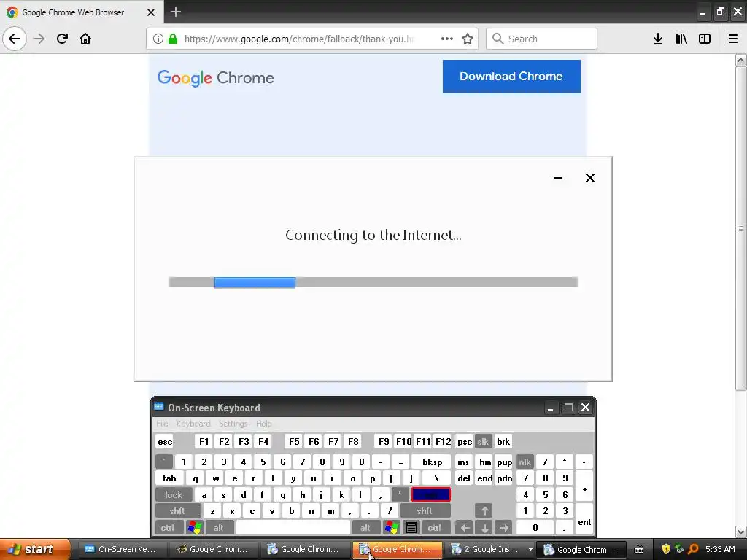Tap the right Windows logo key

coord(391,528)
